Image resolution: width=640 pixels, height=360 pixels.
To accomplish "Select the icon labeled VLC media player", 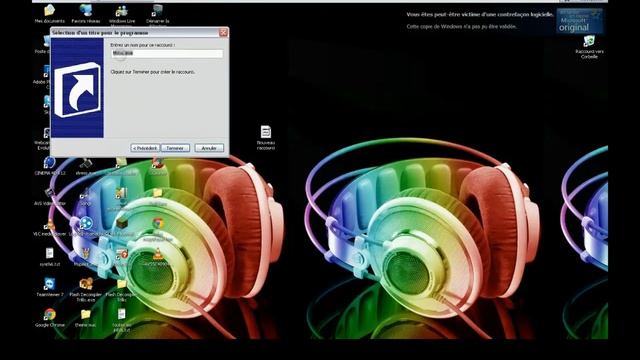I will tap(49, 227).
